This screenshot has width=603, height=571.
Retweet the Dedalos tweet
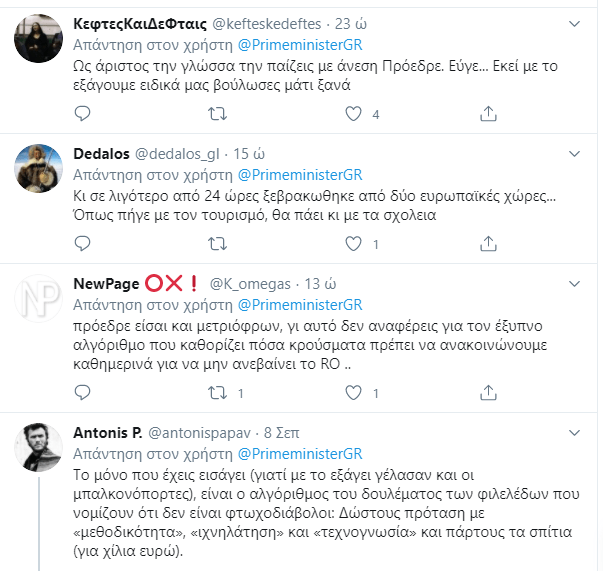tap(217, 244)
